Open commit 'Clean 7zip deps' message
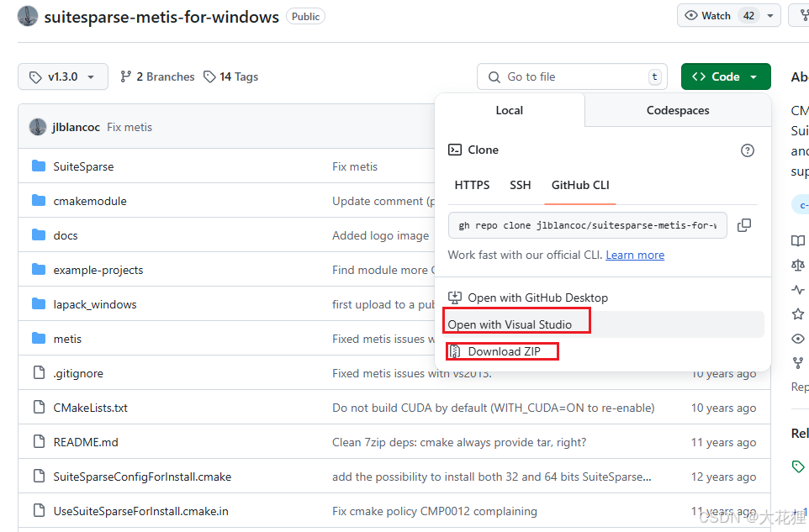809x532 pixels. pos(459,442)
